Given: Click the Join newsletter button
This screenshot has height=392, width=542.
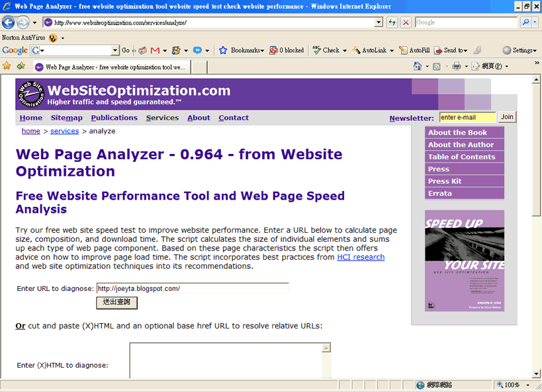Looking at the screenshot, I should point(507,117).
